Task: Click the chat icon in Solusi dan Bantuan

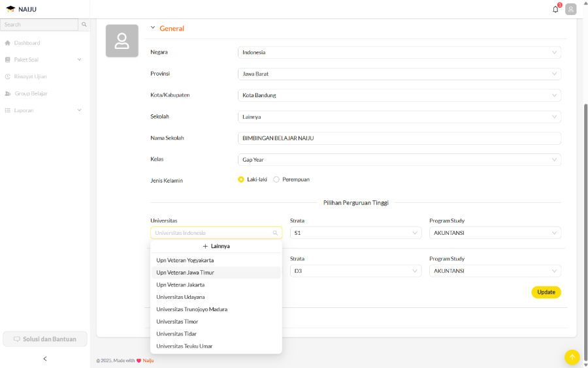Action: 17,339
